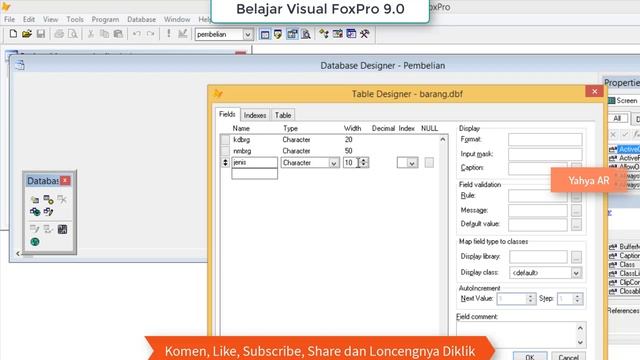Viewport: 640px width, 360px height.
Task: Click the Input mask field
Action: coord(545,154)
